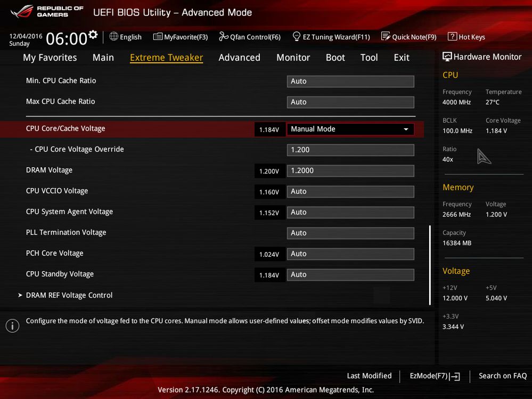Expand DRAM REF Voltage Control submenu

tap(69, 296)
